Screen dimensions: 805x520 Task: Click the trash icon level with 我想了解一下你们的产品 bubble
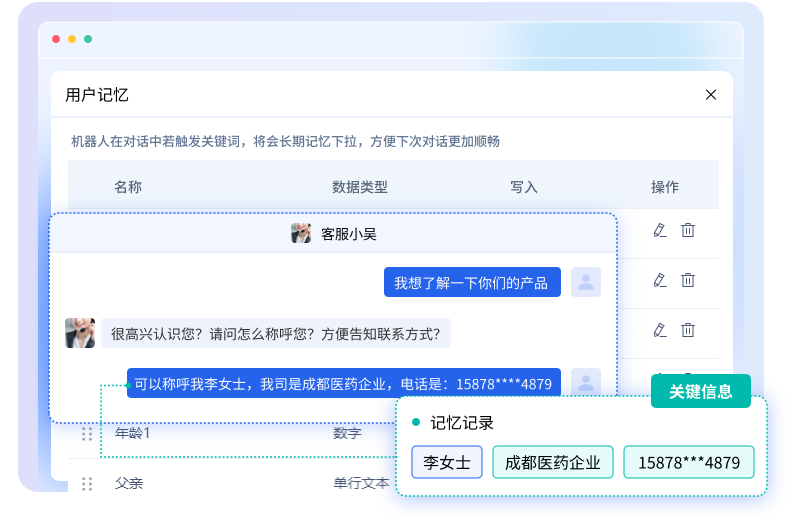688,280
